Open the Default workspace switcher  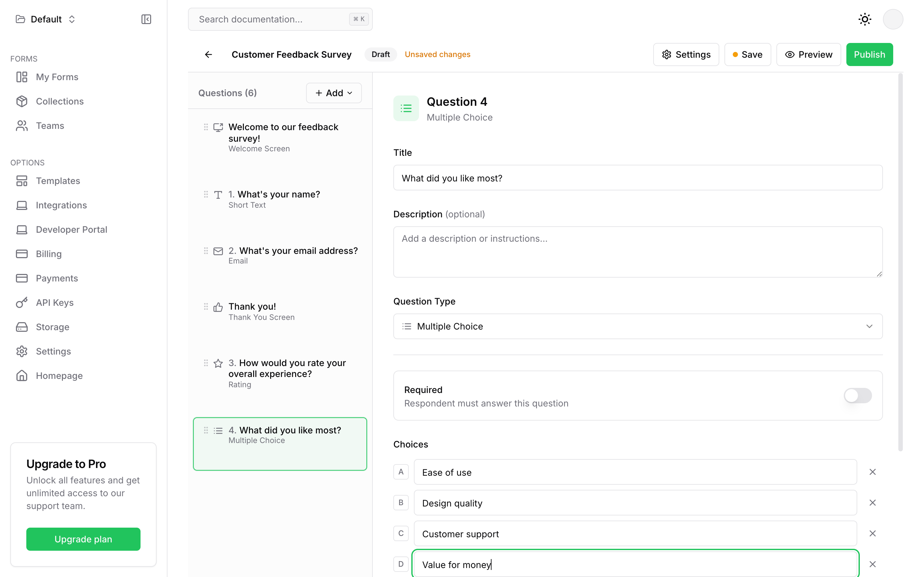tap(46, 19)
